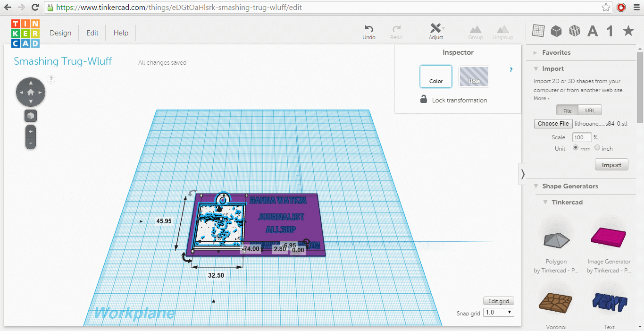
Task: Open the geometric cube shapes icon
Action: tap(556, 31)
